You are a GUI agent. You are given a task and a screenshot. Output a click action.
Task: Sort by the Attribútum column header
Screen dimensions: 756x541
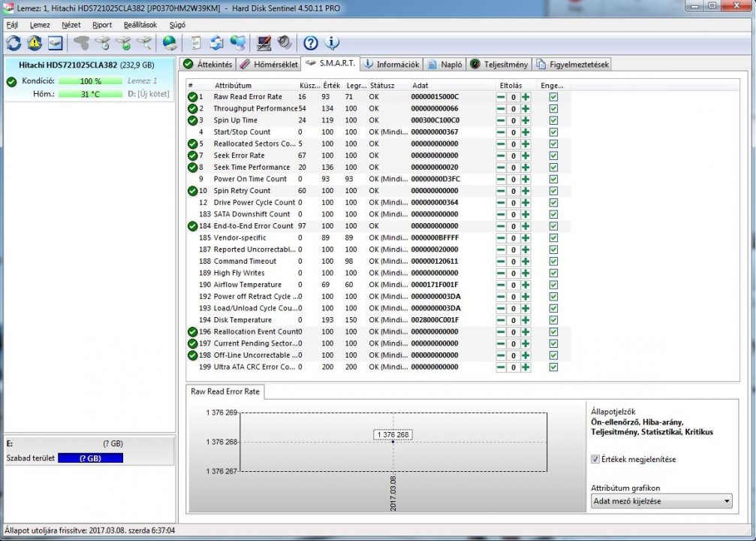click(233, 86)
